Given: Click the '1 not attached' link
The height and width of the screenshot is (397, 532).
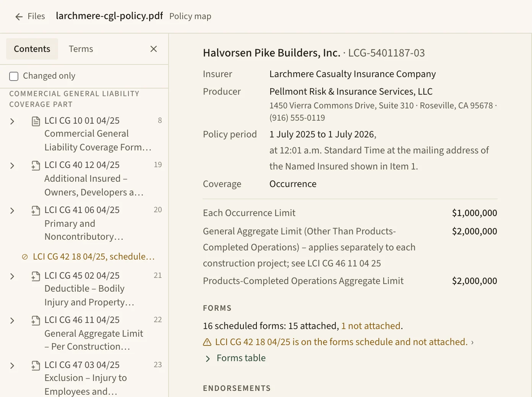Looking at the screenshot, I should (371, 326).
